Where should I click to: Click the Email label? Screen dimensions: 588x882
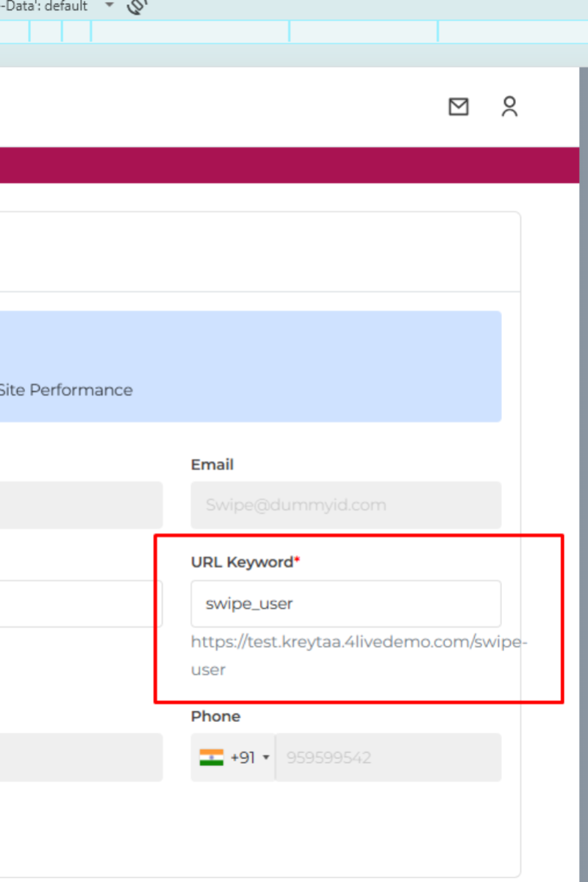[212, 465]
